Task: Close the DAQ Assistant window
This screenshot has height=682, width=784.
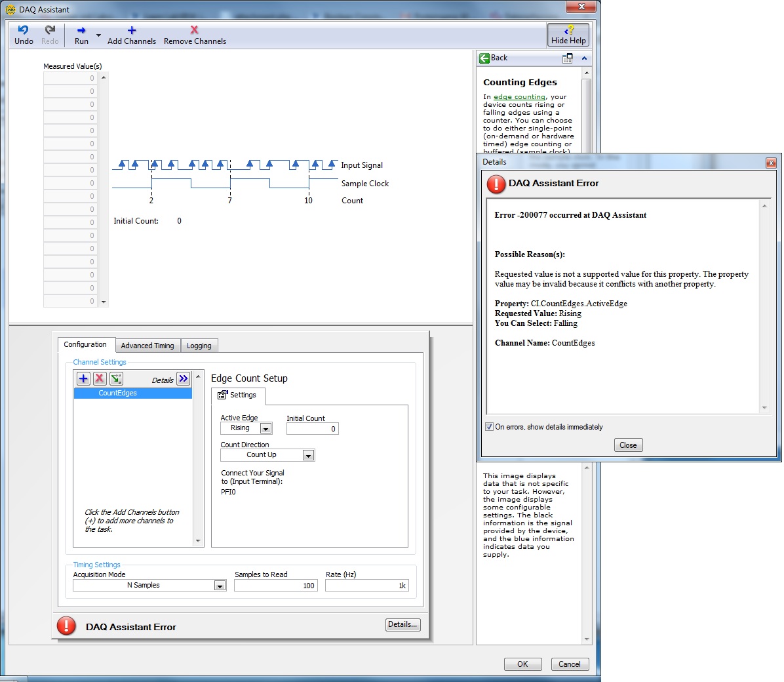Action: pos(581,7)
